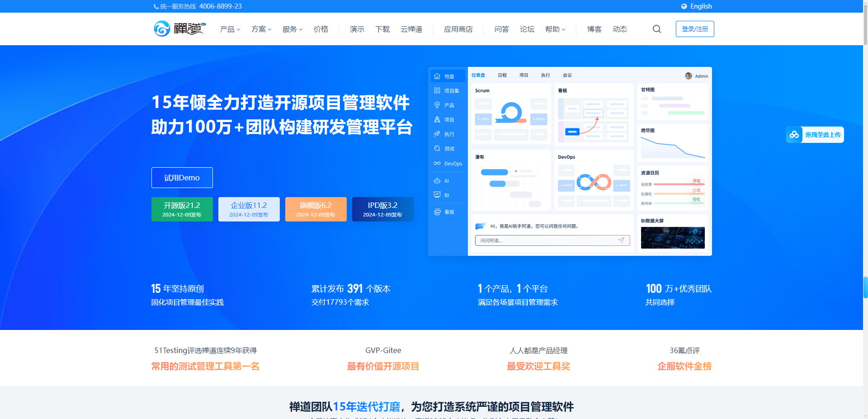This screenshot has width=868, height=419.
Task: Click the 常用的测试管理工具第一名 text
Action: (x=205, y=366)
